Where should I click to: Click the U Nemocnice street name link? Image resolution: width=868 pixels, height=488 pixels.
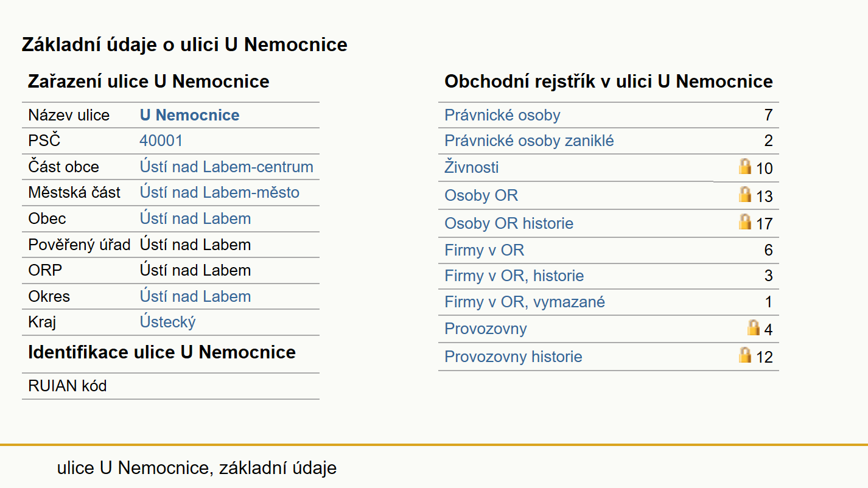click(189, 115)
